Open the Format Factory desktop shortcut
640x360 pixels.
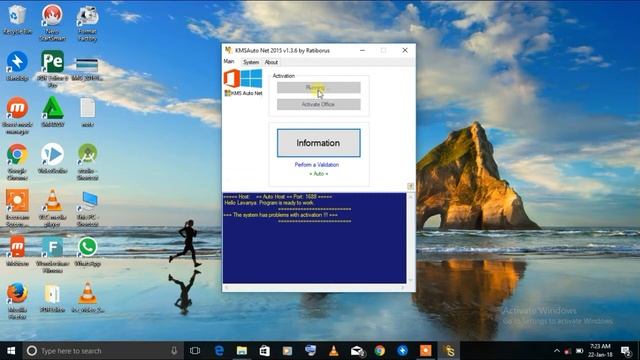click(87, 22)
